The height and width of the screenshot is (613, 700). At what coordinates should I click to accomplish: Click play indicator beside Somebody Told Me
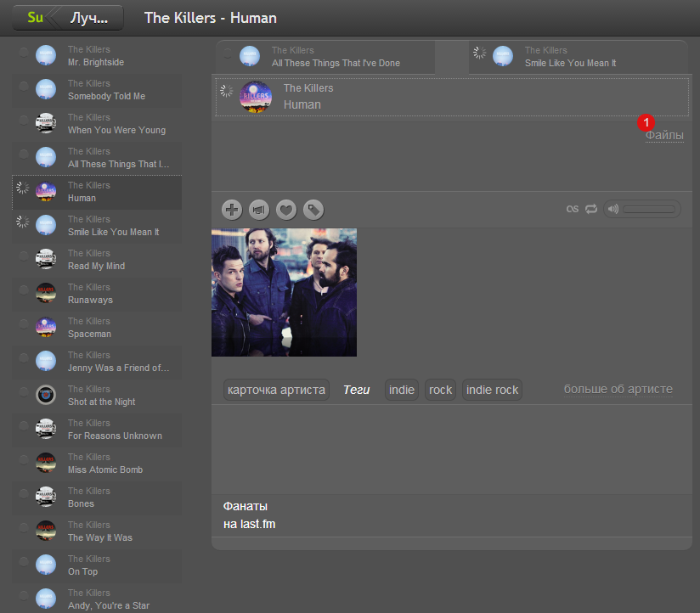pos(23,86)
